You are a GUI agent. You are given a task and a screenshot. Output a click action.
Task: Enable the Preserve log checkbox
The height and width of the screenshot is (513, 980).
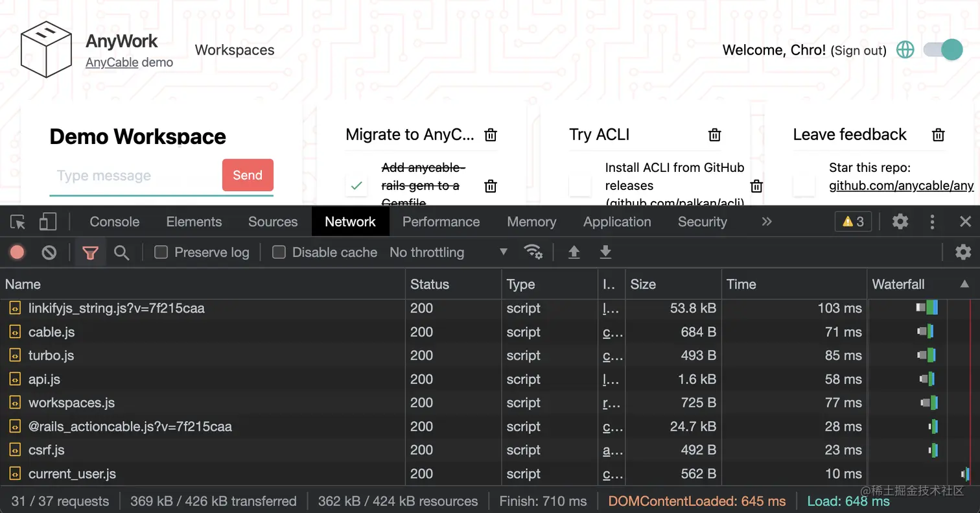point(159,252)
